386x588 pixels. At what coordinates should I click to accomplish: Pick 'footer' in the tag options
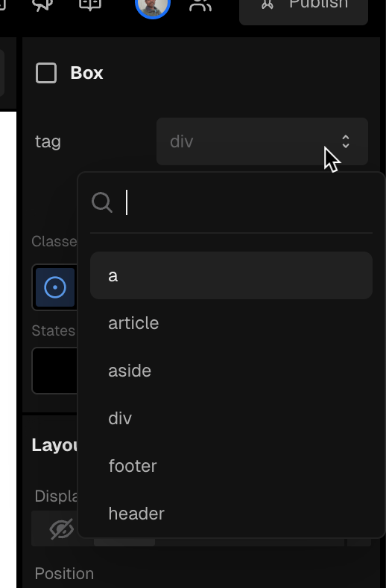(x=231, y=466)
